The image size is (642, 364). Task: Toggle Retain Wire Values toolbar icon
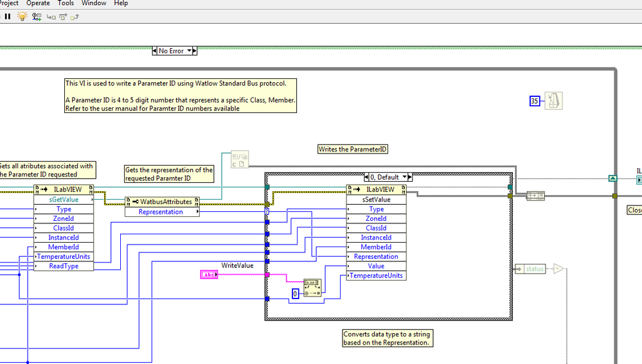tap(37, 17)
